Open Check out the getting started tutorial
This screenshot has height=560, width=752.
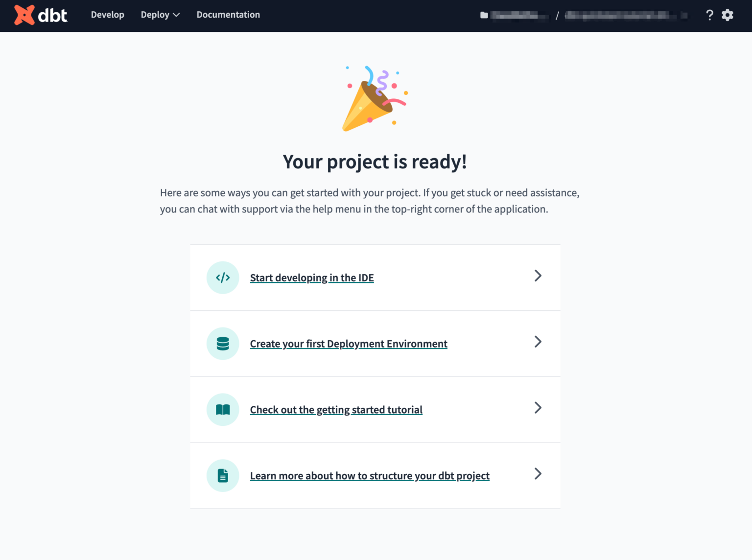point(336,410)
